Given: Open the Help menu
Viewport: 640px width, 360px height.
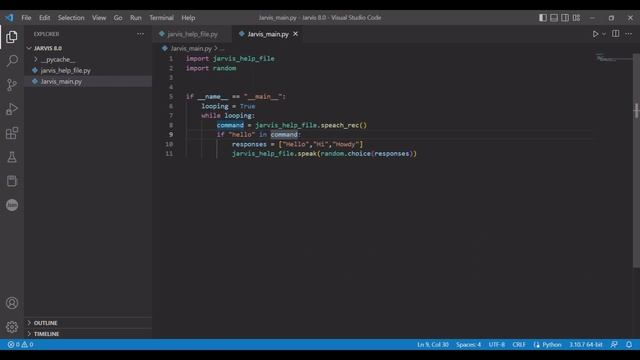Looking at the screenshot, I should pos(188,18).
